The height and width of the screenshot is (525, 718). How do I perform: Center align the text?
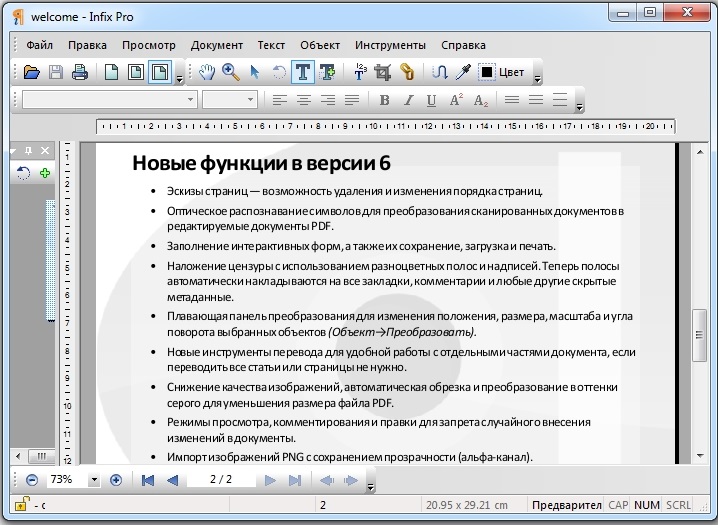[304, 100]
